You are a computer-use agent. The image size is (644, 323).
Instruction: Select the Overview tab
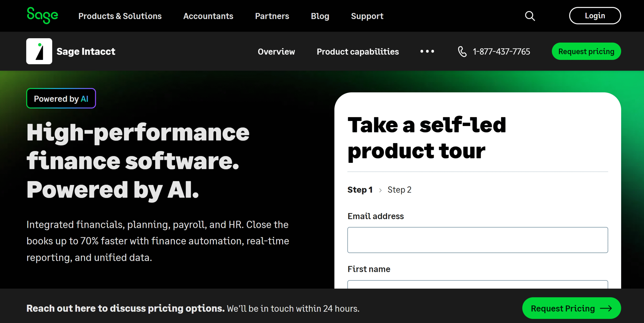276,52
